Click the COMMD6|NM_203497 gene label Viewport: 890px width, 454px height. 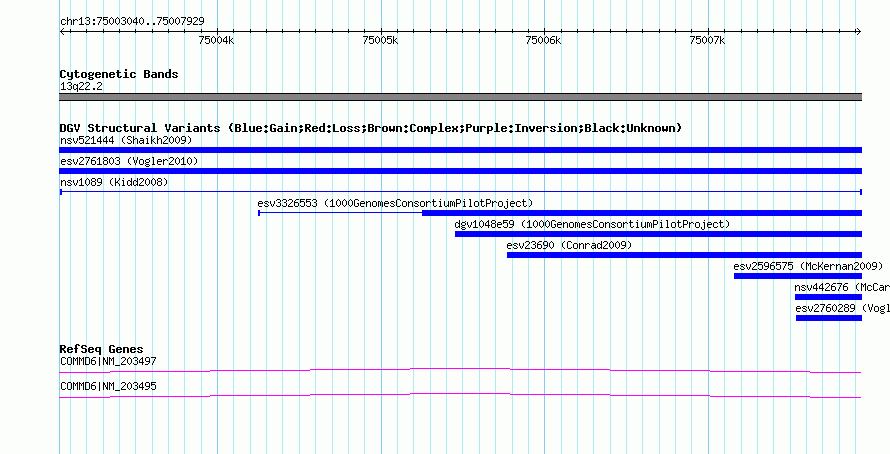(x=108, y=361)
